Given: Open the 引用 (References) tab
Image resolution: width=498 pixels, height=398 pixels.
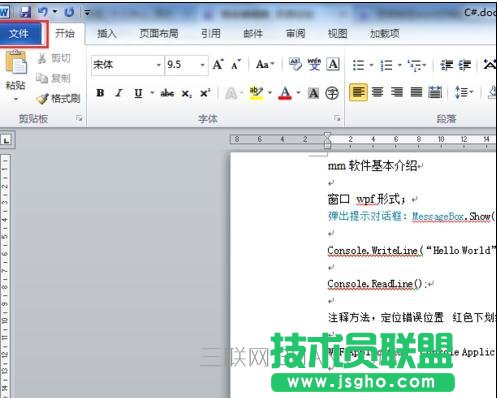Looking at the screenshot, I should 211,33.
